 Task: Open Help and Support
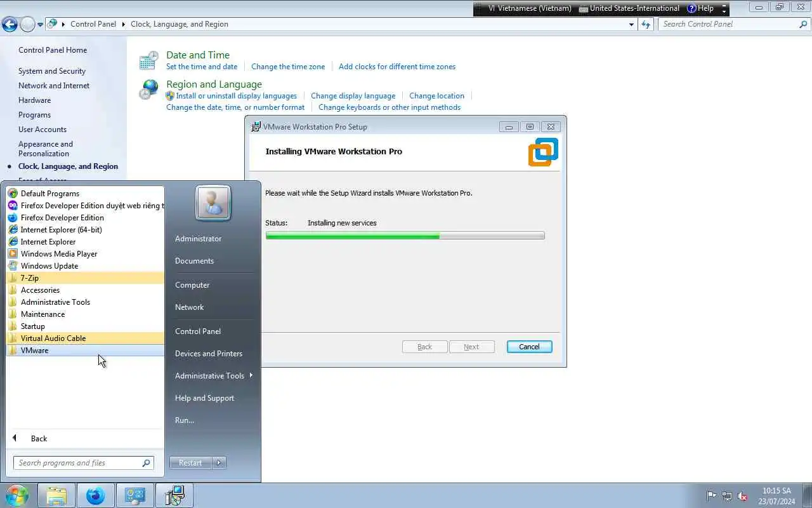[204, 398]
